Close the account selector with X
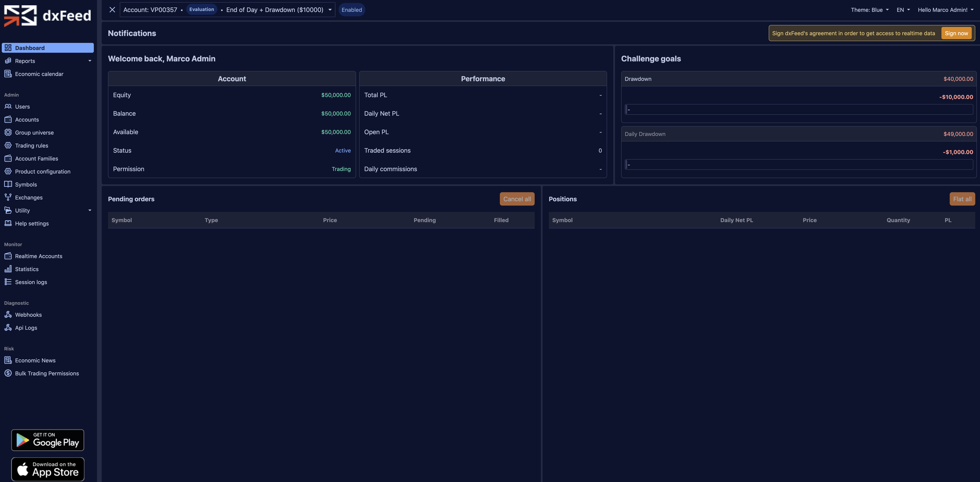Viewport: 980px width, 482px height. 112,10
